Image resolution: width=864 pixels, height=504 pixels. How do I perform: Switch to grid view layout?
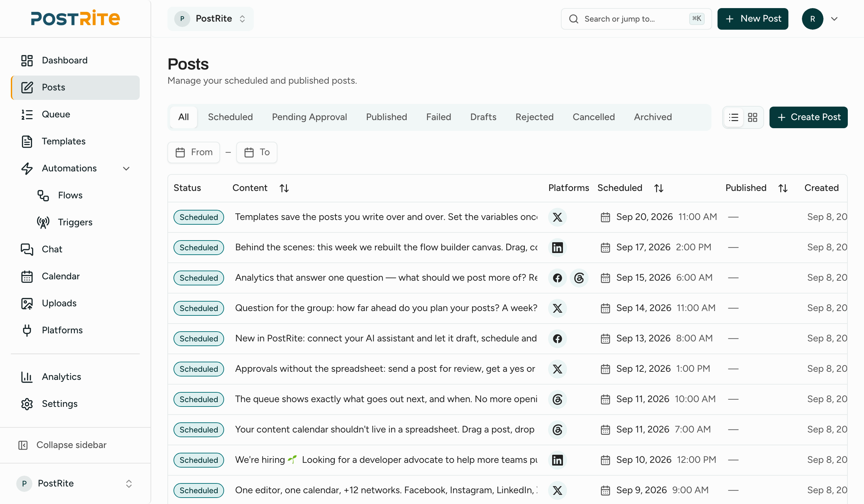pos(753,117)
